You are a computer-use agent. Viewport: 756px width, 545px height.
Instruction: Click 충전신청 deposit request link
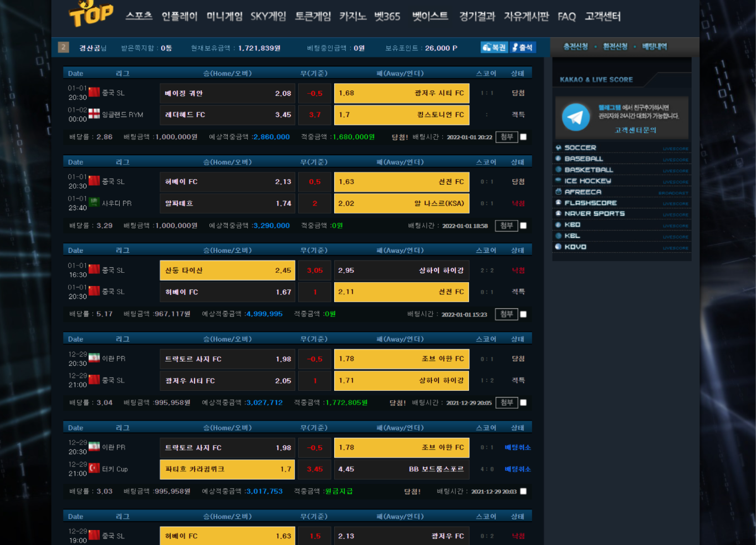[x=576, y=47]
